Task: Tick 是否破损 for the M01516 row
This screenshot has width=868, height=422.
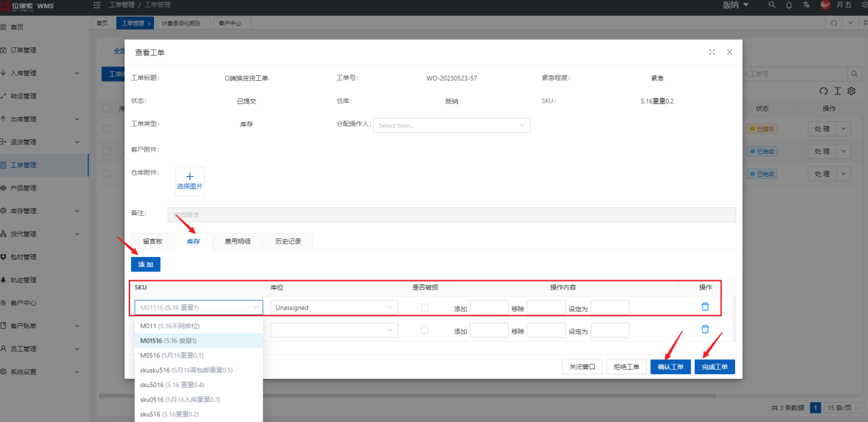Action: click(x=425, y=308)
